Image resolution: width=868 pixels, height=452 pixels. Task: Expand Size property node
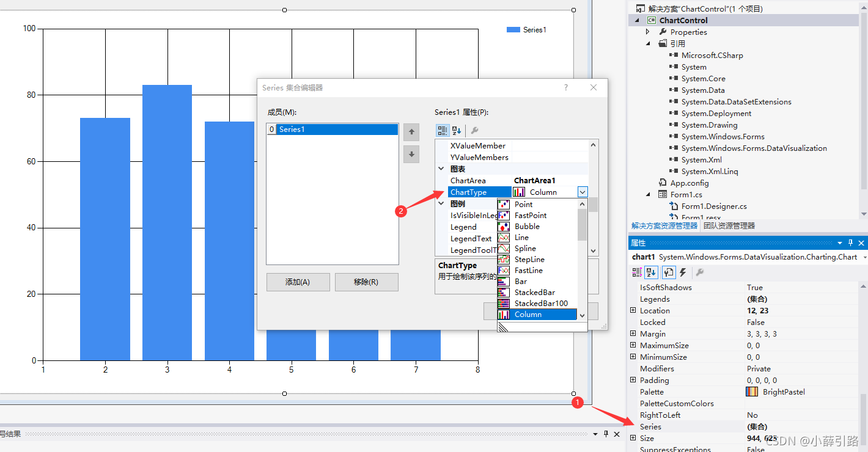click(633, 438)
